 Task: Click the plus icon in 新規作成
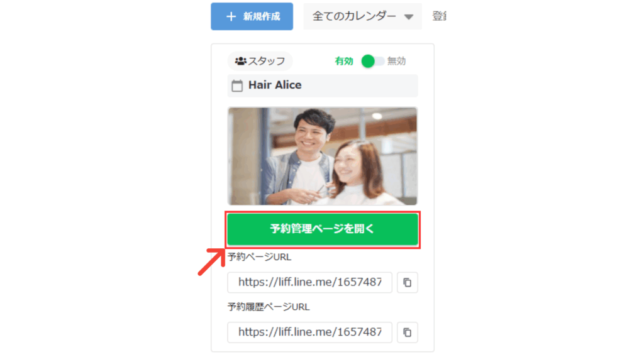pyautogui.click(x=231, y=16)
